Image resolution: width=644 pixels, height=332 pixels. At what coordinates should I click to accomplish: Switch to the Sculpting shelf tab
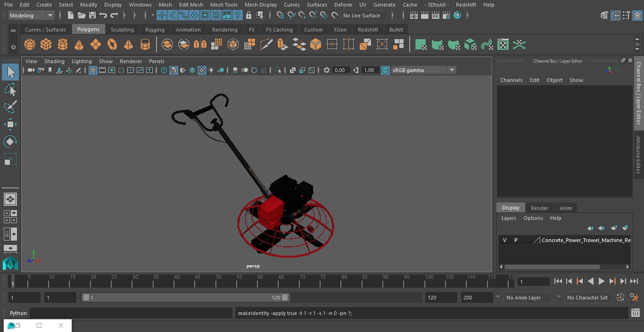[x=122, y=30]
